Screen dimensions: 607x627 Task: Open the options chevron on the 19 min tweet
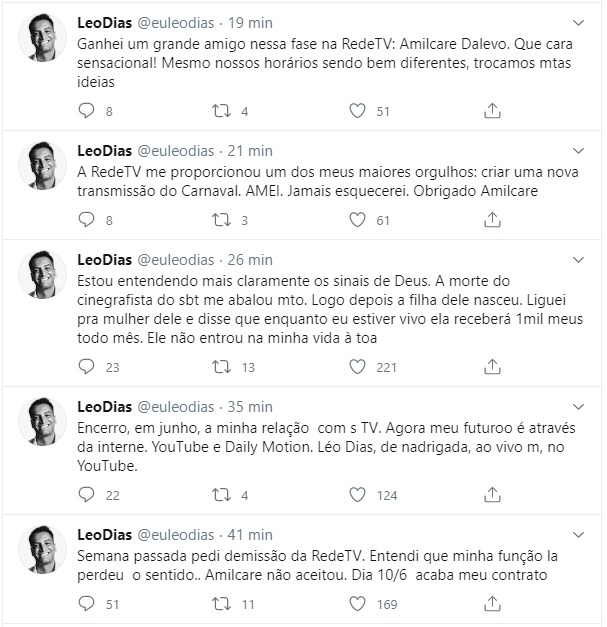(x=579, y=22)
